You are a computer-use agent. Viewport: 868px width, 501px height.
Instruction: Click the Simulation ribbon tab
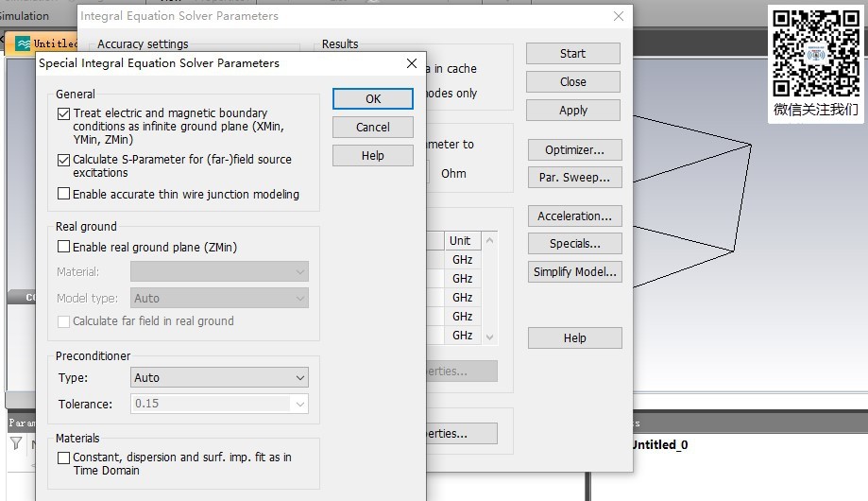pyautogui.click(x=25, y=15)
